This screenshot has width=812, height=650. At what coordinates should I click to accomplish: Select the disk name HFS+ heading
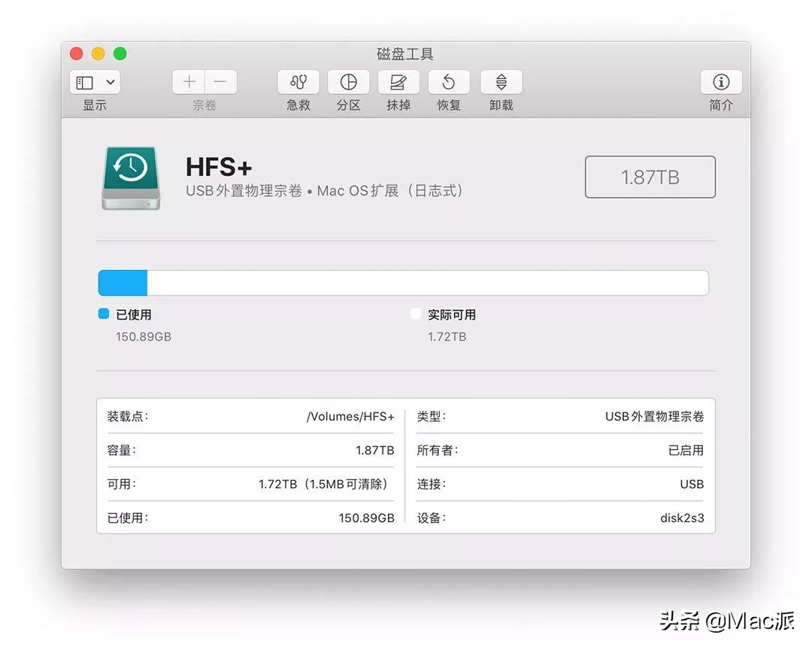219,168
